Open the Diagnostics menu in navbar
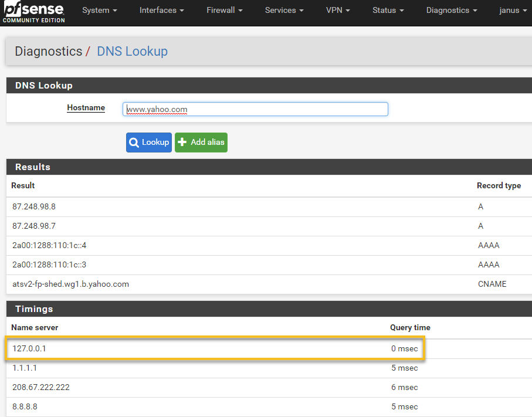 pos(451,11)
